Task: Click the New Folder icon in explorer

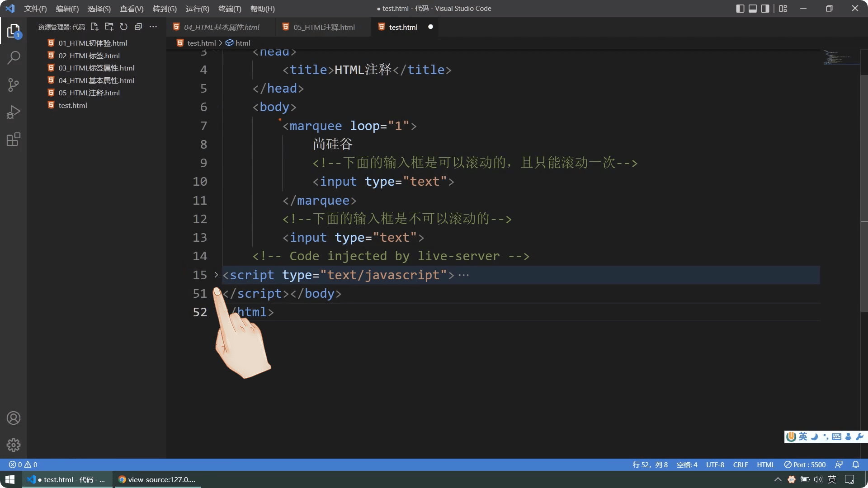Action: coord(109,27)
